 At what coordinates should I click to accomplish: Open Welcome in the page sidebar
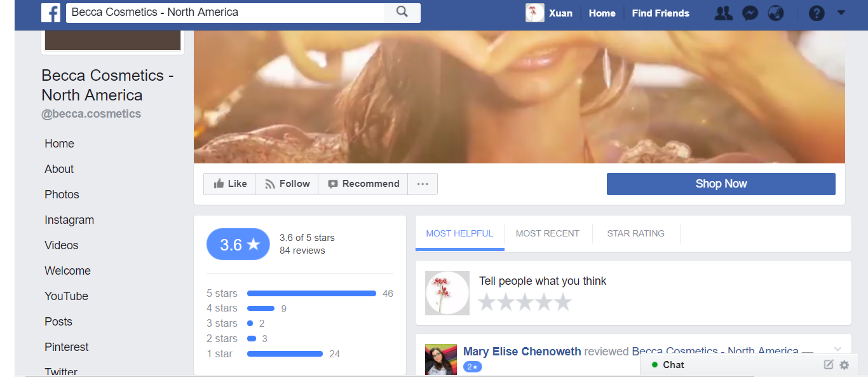(x=68, y=271)
